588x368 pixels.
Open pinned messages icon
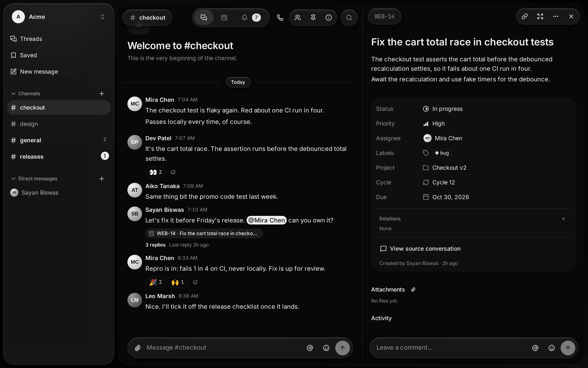tap(313, 18)
